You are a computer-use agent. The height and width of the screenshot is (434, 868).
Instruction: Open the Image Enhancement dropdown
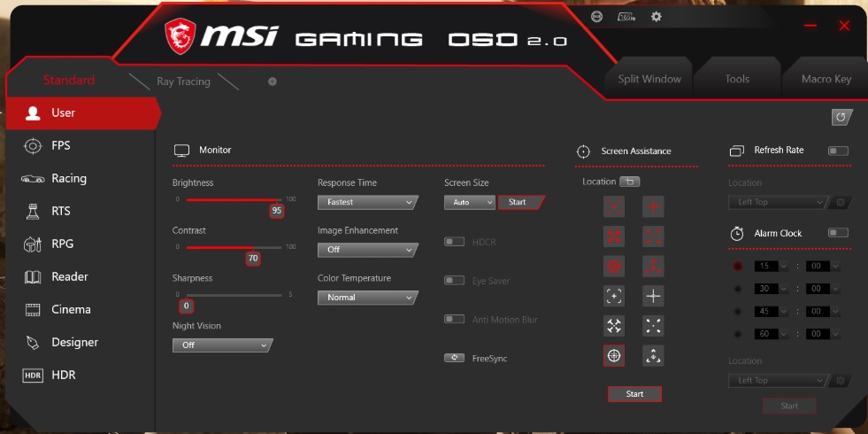[x=367, y=250]
